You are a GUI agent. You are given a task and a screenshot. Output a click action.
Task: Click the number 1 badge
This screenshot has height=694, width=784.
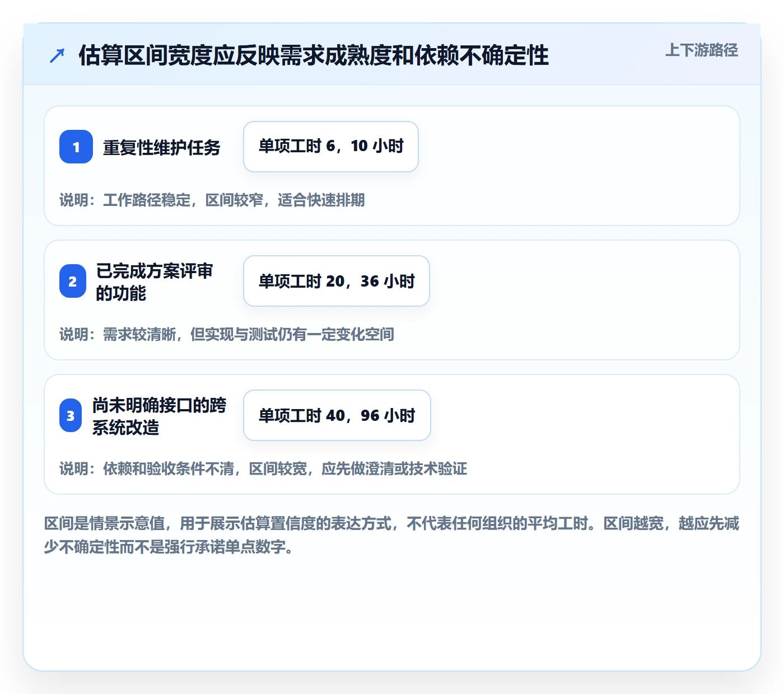click(x=76, y=147)
